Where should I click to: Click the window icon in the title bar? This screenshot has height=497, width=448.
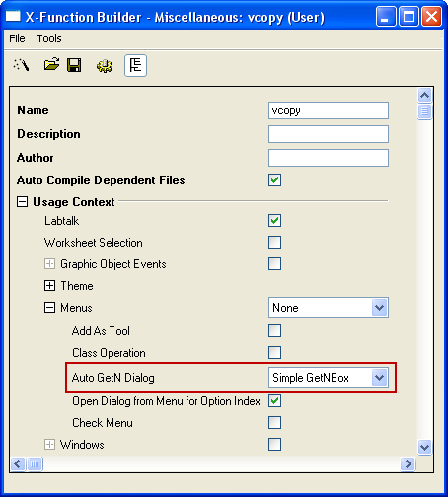pos(13,16)
